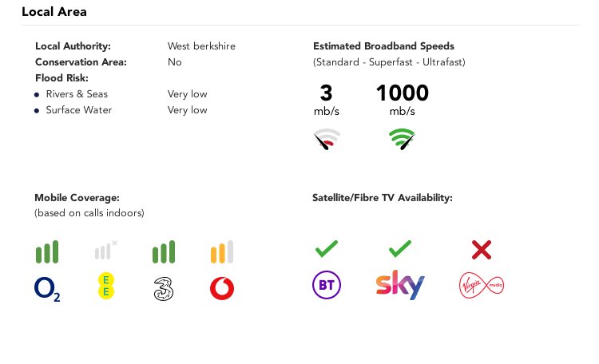Click the Sky logo
This screenshot has height=364, width=599.
pos(400,285)
